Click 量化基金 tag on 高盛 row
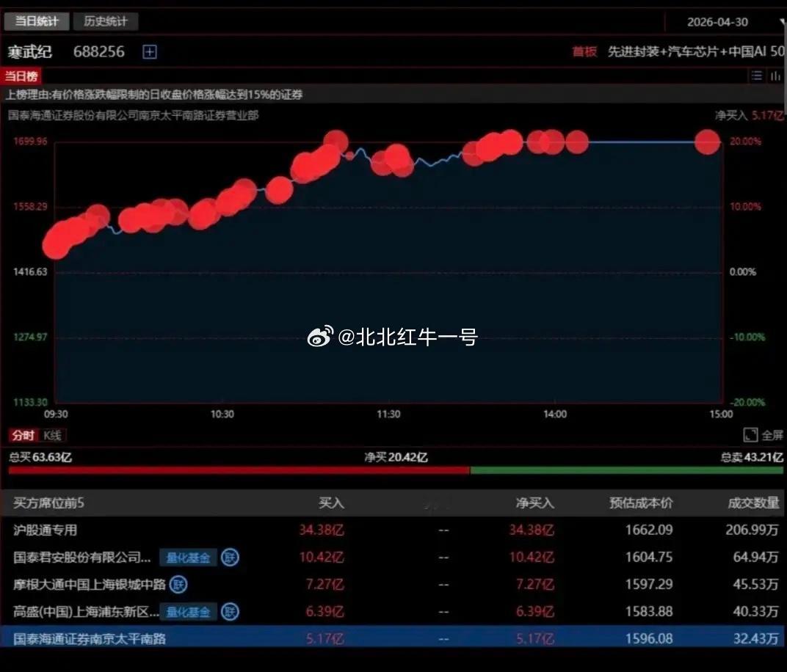The image size is (787, 672). [x=188, y=612]
